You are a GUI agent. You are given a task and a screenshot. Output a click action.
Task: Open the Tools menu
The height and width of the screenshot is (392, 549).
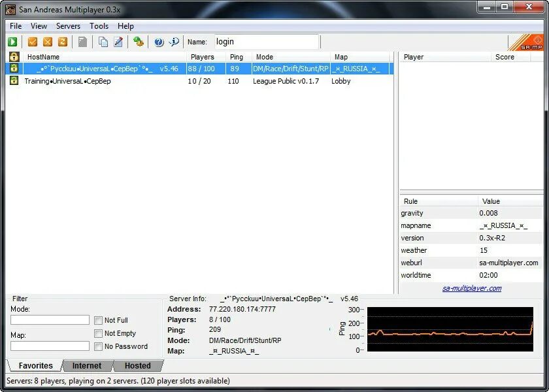99,26
